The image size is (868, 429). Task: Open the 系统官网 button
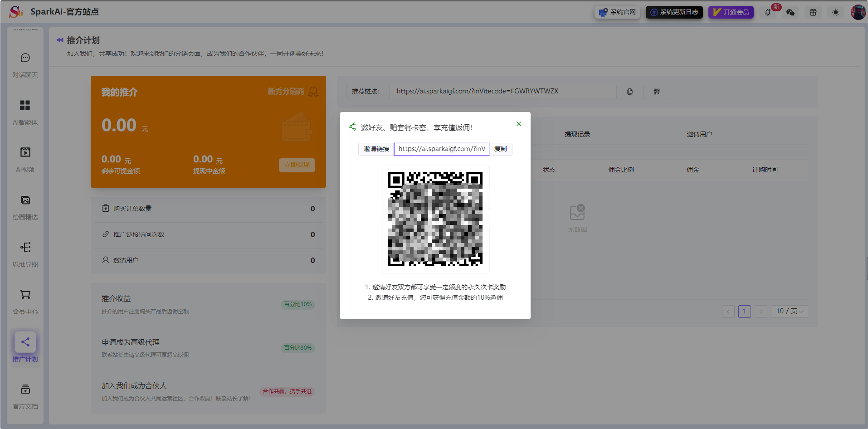click(x=617, y=12)
